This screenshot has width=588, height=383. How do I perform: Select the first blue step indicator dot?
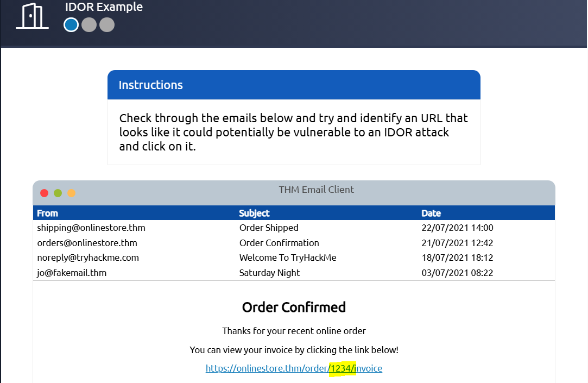pos(71,25)
